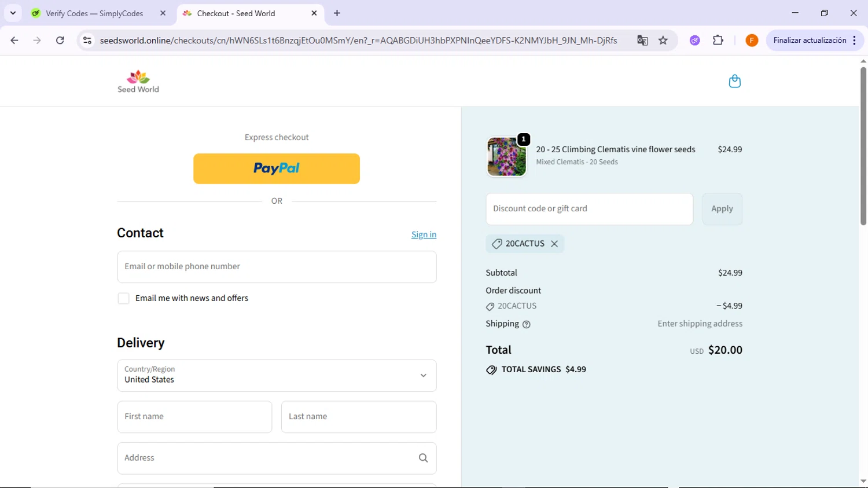Open the purple browser extension icon

(x=695, y=41)
